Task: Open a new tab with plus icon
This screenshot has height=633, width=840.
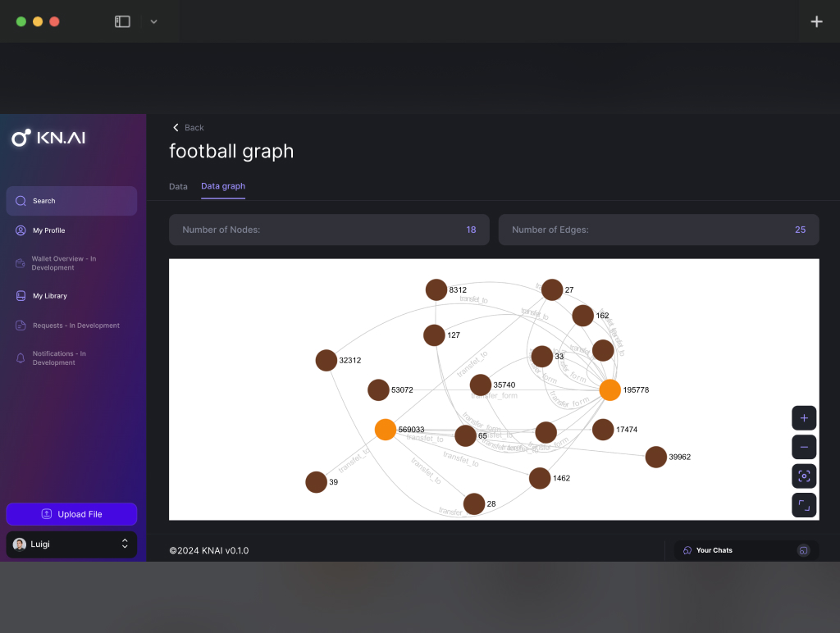Action: point(816,21)
